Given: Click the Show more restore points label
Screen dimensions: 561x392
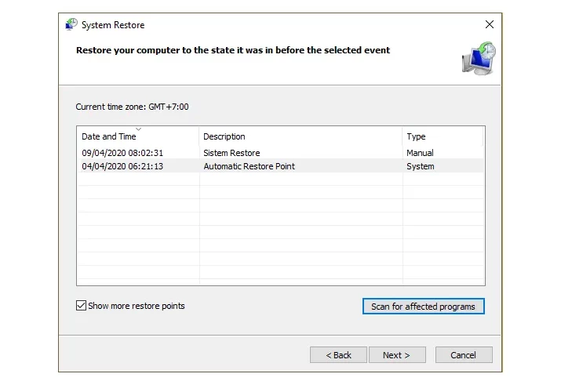Looking at the screenshot, I should point(137,306).
